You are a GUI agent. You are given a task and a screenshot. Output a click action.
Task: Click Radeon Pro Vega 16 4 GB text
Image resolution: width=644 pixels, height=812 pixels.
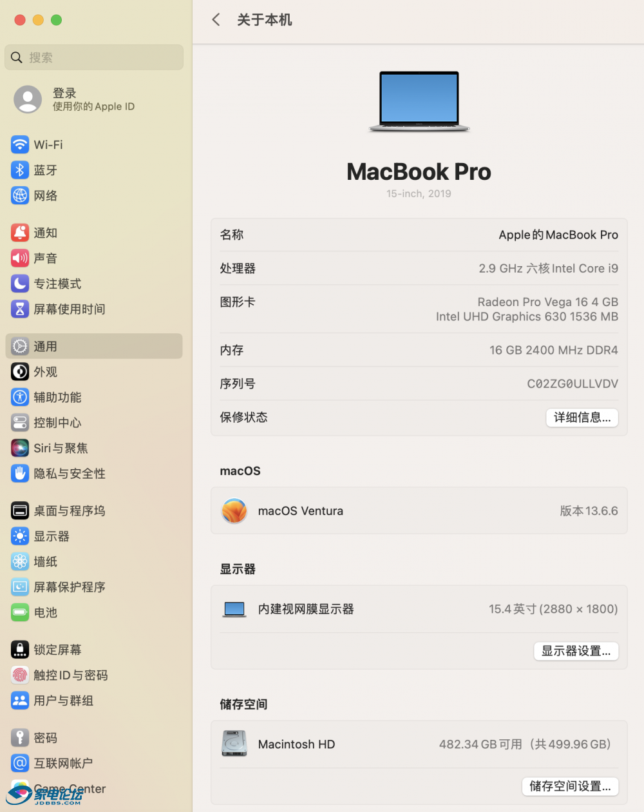547,302
